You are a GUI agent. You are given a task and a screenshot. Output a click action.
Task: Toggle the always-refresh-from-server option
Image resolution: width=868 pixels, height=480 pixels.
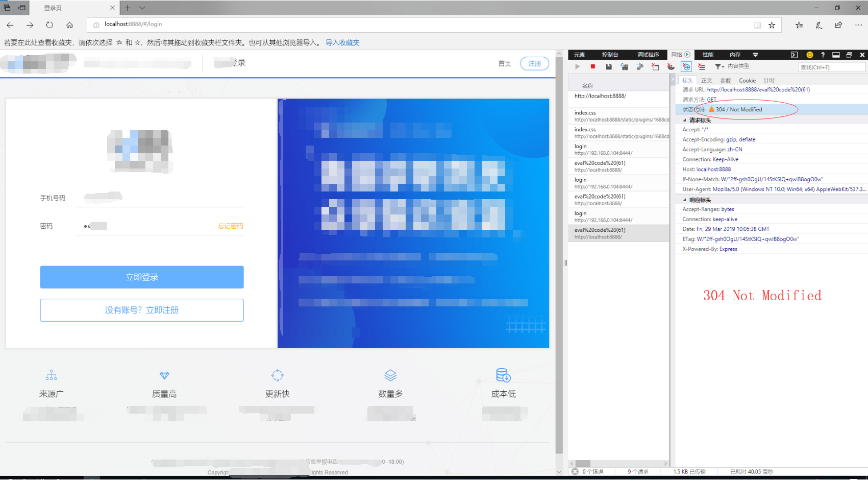click(686, 66)
